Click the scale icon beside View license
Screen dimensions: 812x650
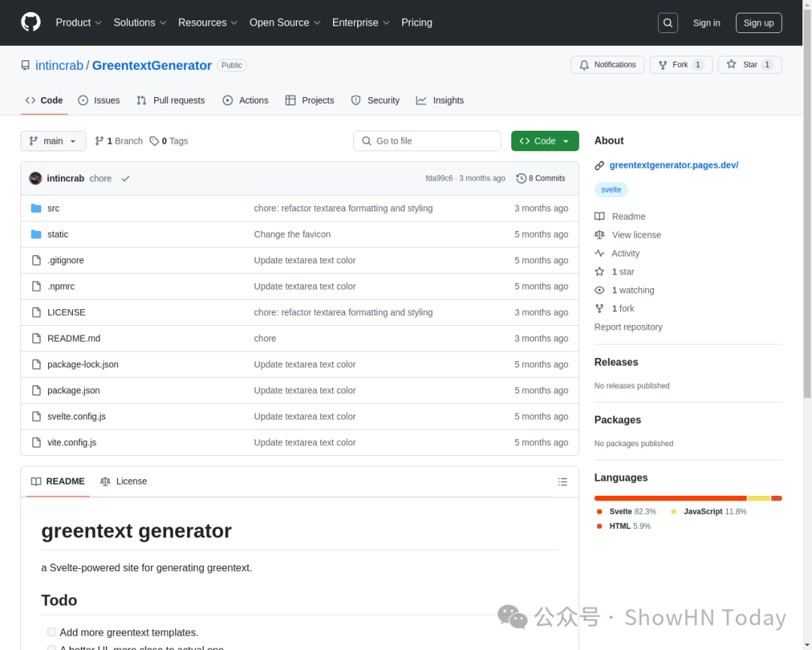point(599,235)
